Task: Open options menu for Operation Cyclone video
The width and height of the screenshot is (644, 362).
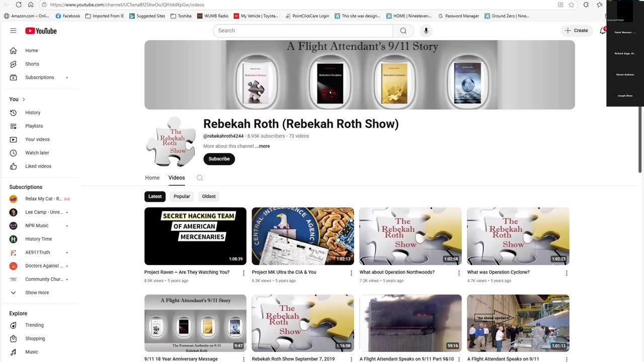Action: click(567, 273)
